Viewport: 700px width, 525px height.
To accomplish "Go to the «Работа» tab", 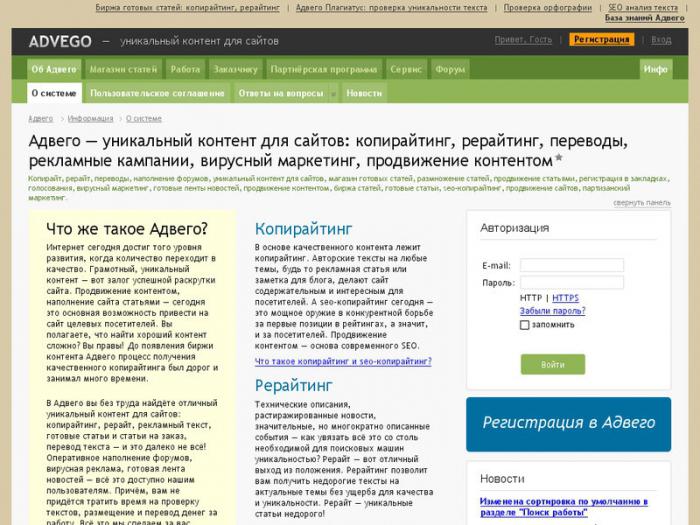I will tap(185, 70).
